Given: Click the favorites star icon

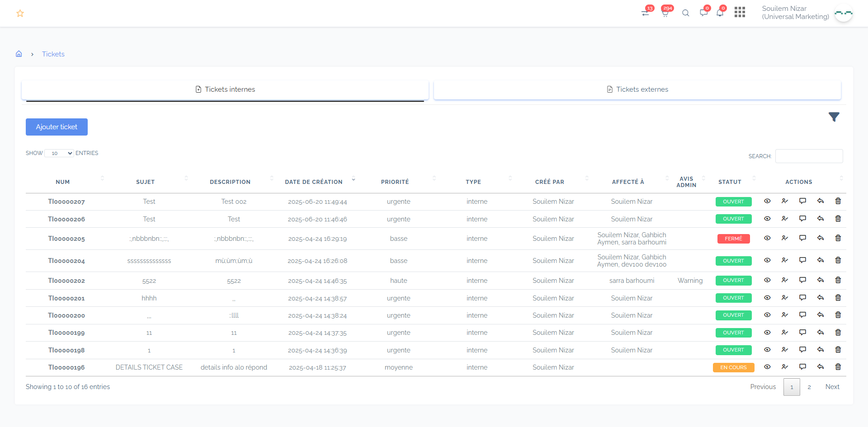Looking at the screenshot, I should tap(20, 14).
